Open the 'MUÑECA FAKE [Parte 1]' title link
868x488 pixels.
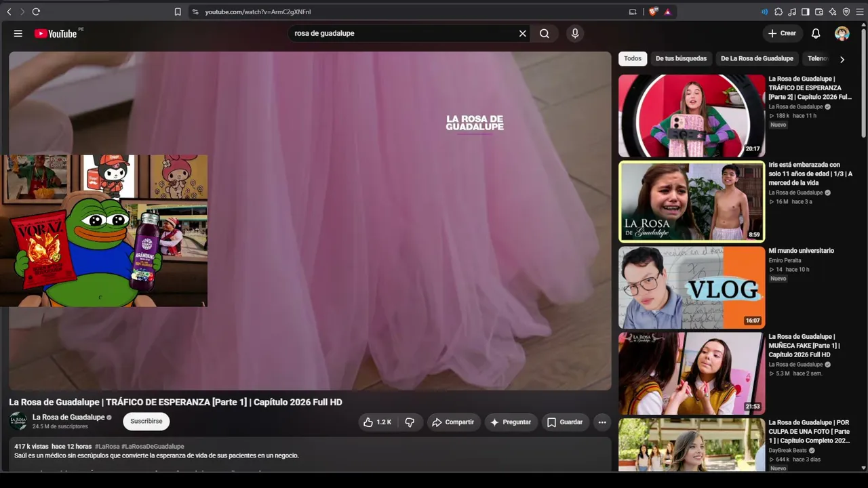click(x=804, y=346)
